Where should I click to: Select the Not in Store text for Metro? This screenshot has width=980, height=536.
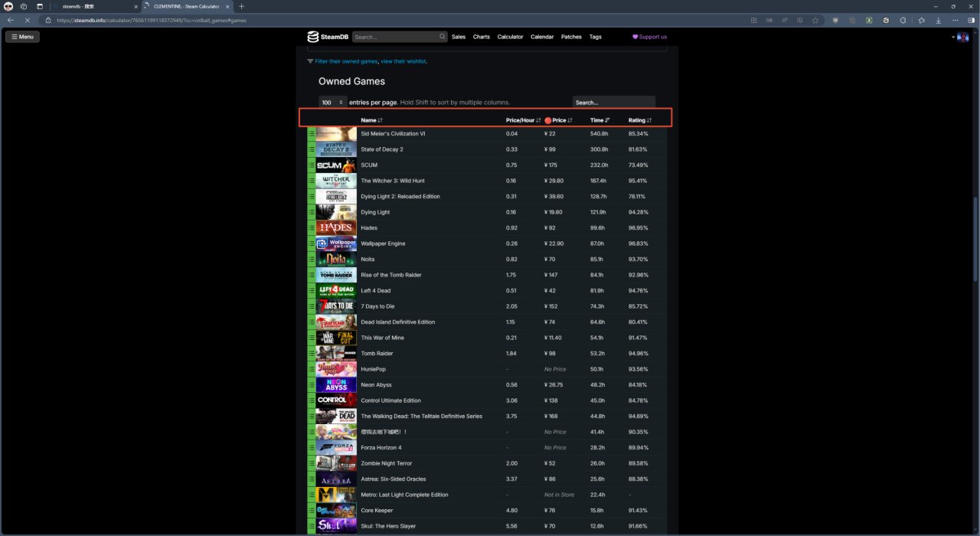click(559, 495)
